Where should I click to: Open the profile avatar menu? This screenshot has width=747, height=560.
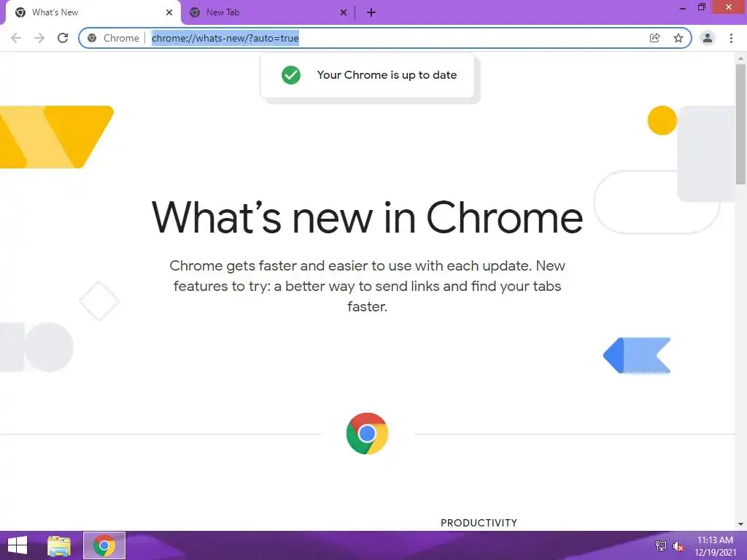[708, 38]
